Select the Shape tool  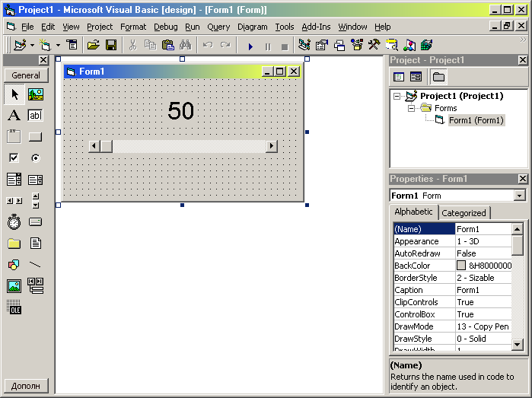[14, 265]
